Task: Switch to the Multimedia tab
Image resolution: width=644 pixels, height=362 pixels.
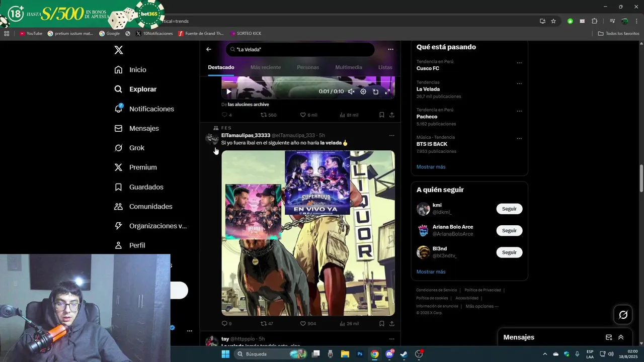Action: 349,67
